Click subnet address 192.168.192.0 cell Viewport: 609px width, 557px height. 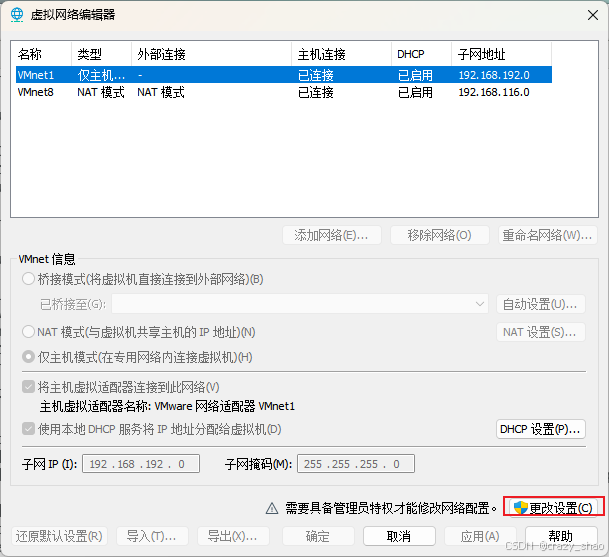click(494, 75)
